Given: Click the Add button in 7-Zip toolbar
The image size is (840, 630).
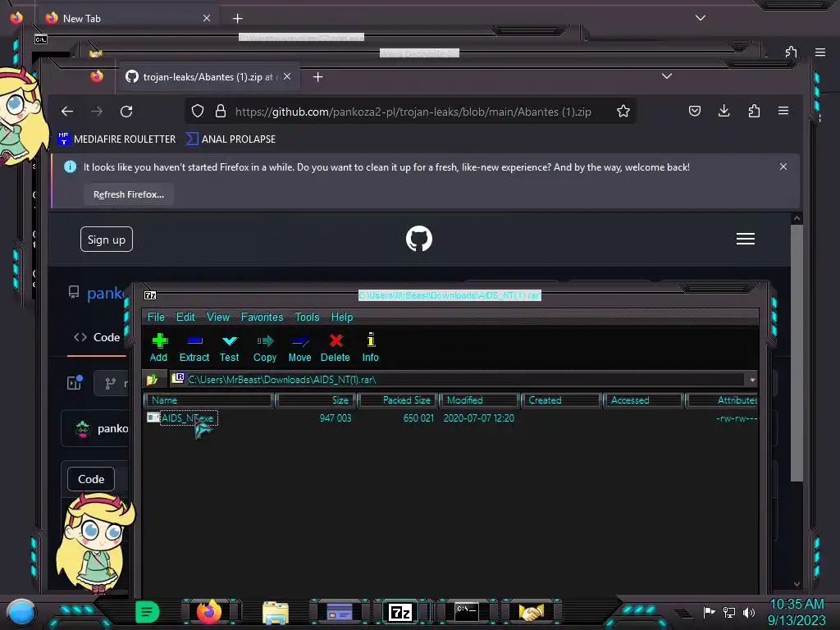Looking at the screenshot, I should tap(158, 347).
